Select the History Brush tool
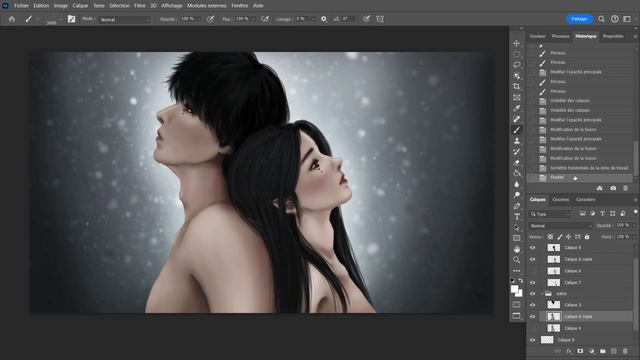Screen dimensions: 640x360 (x=517, y=151)
